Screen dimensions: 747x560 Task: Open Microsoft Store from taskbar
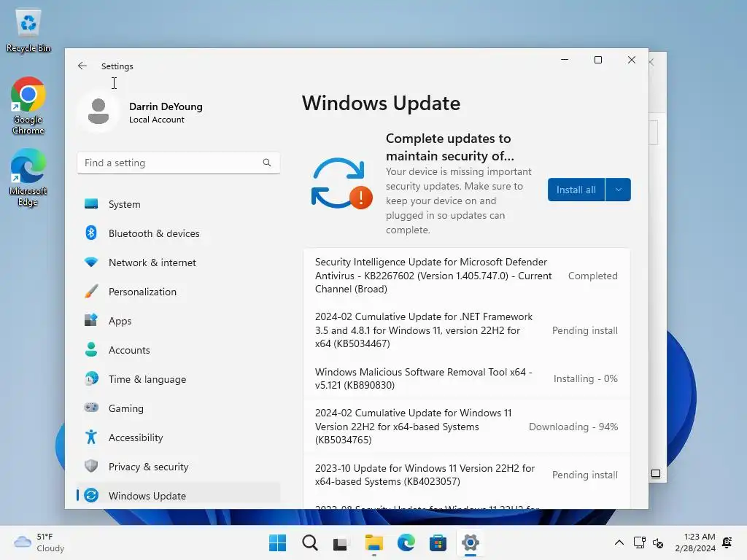(x=438, y=542)
